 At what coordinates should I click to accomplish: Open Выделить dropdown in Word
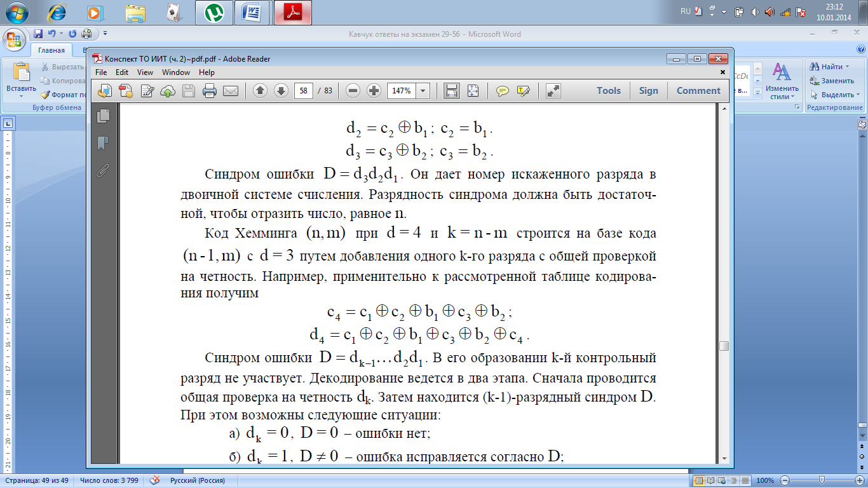pyautogui.click(x=835, y=95)
